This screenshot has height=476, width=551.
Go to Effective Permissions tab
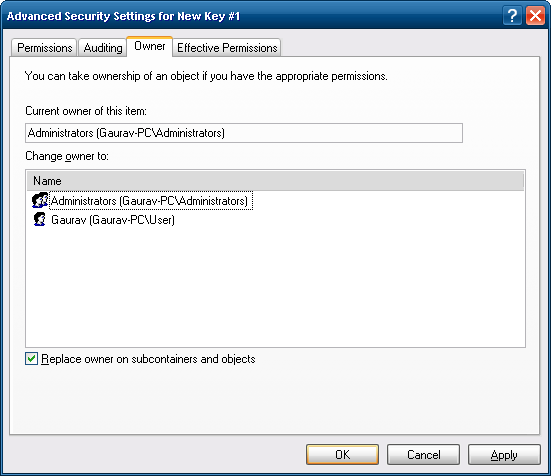click(227, 48)
